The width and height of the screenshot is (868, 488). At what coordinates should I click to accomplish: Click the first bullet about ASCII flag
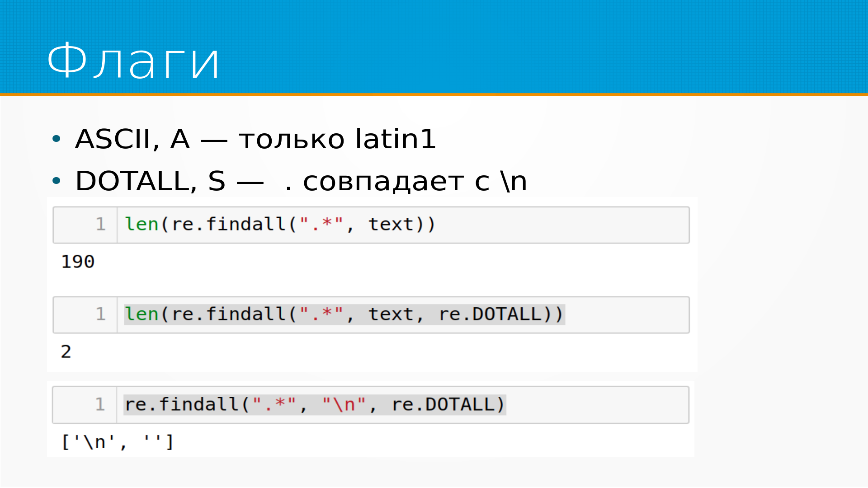255,139
